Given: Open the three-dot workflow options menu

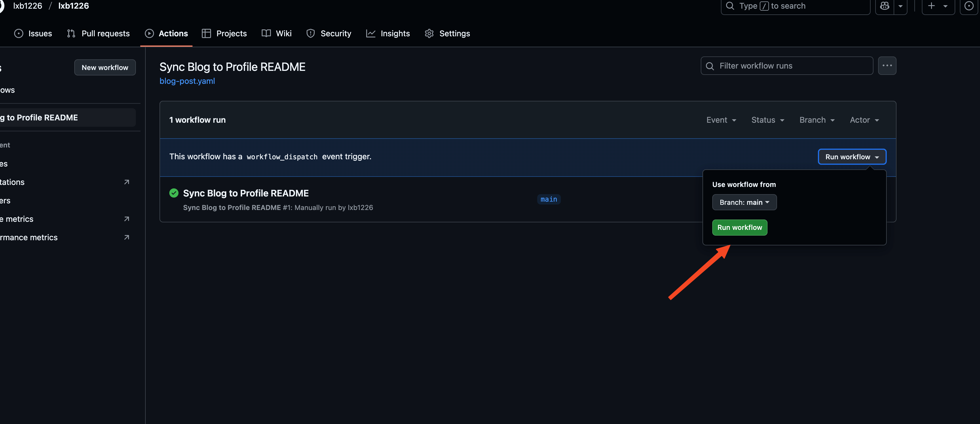Looking at the screenshot, I should [x=887, y=66].
